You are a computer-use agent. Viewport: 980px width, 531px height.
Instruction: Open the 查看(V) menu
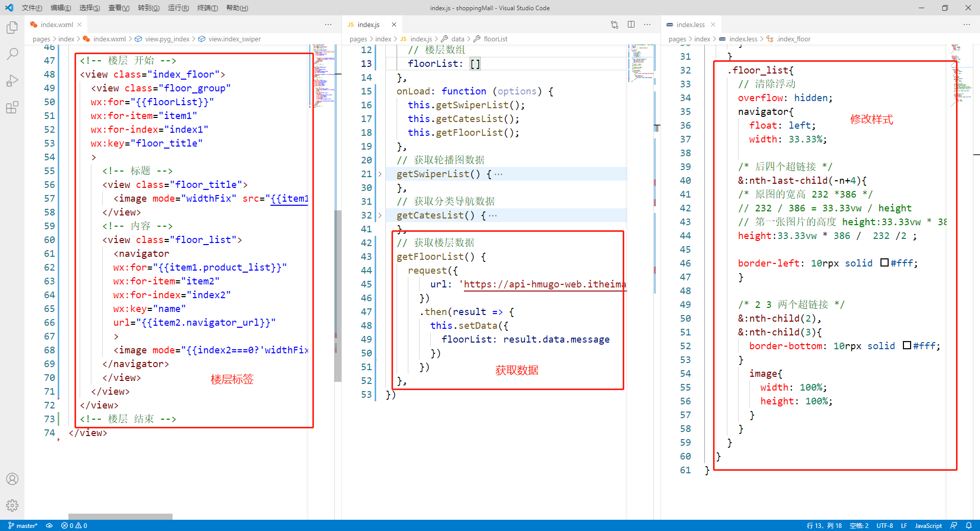[x=119, y=8]
